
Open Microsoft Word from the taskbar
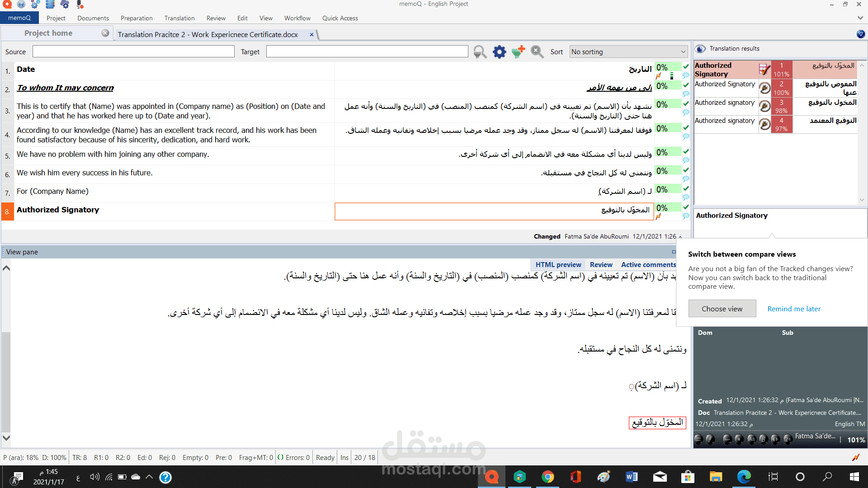pyautogui.click(x=632, y=477)
